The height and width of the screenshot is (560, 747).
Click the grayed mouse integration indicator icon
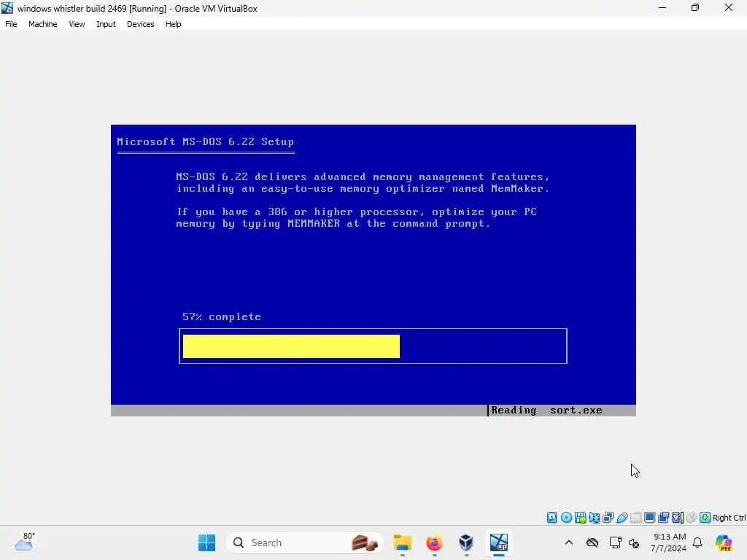click(692, 518)
